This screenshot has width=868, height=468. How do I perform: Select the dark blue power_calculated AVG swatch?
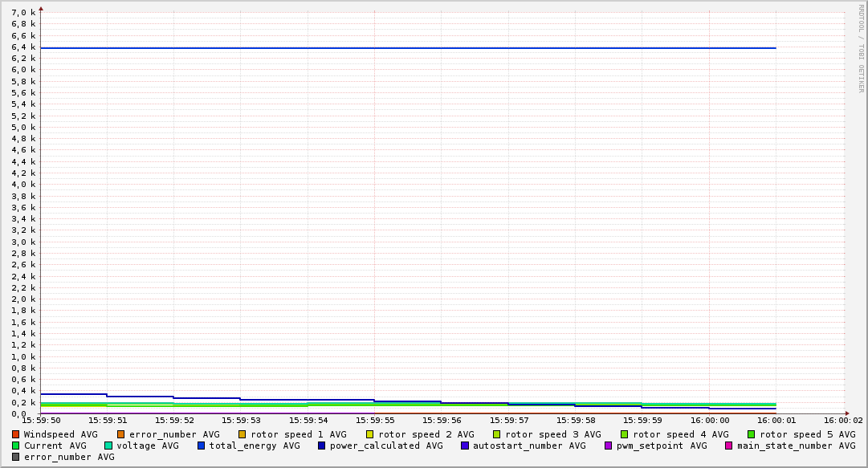click(x=322, y=446)
